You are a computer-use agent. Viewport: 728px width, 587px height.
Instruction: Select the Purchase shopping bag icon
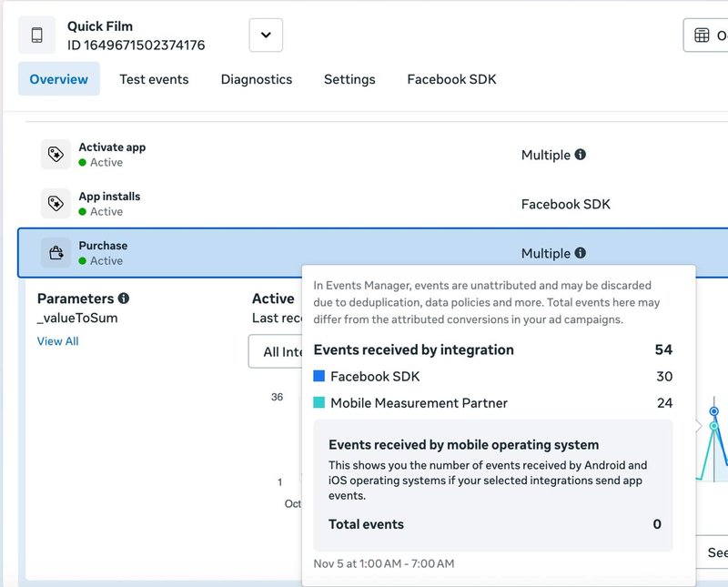[x=55, y=251]
